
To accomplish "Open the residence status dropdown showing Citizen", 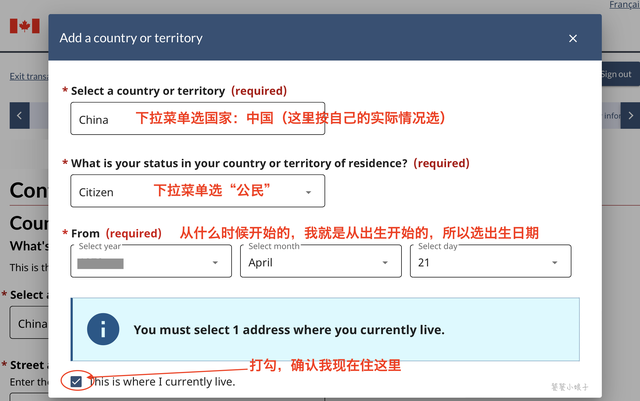I will pos(197,191).
